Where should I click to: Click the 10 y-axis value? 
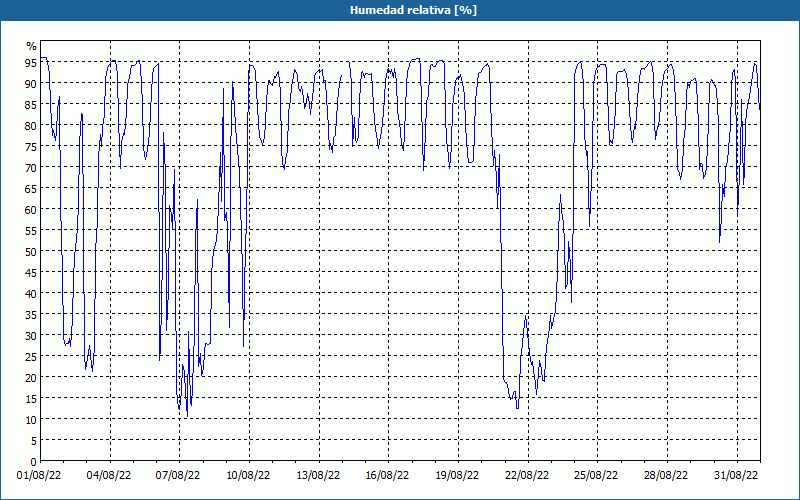(x=31, y=419)
